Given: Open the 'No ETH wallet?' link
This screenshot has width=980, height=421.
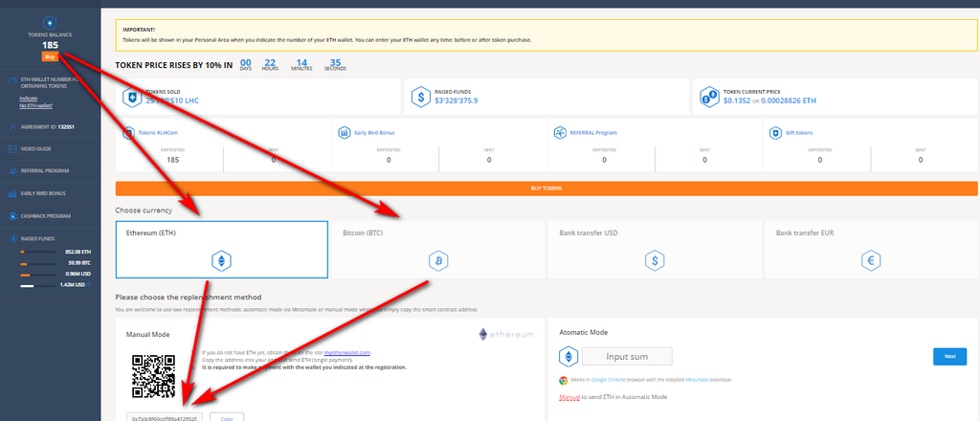Looking at the screenshot, I should pyautogui.click(x=36, y=105).
